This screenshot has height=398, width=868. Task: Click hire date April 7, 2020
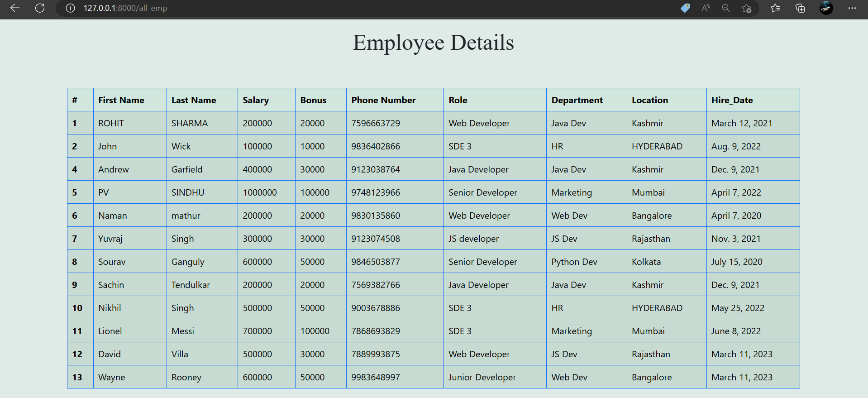coord(736,216)
